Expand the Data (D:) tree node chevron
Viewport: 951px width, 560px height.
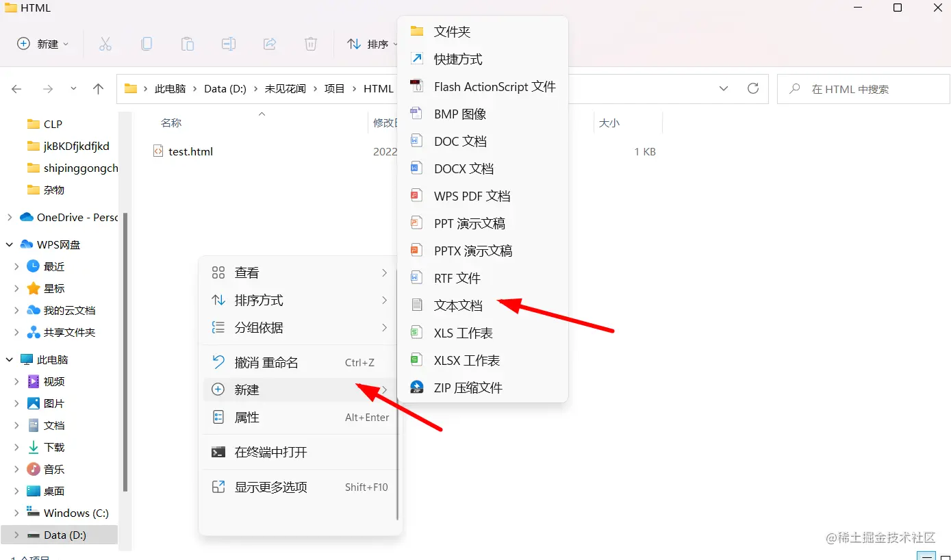click(16, 535)
